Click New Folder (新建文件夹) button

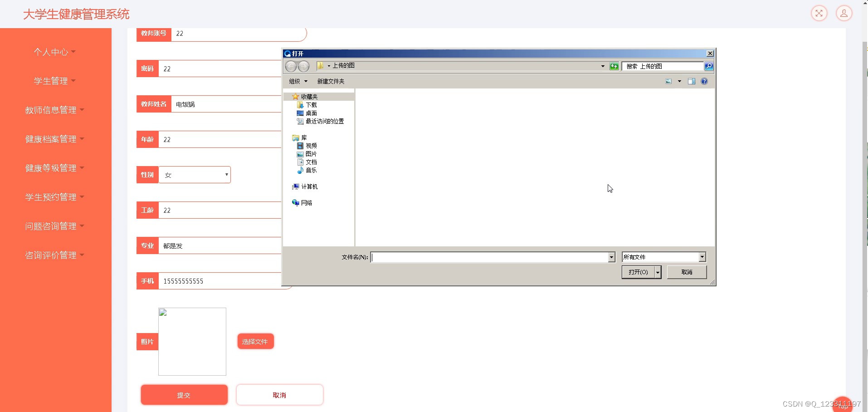[331, 81]
